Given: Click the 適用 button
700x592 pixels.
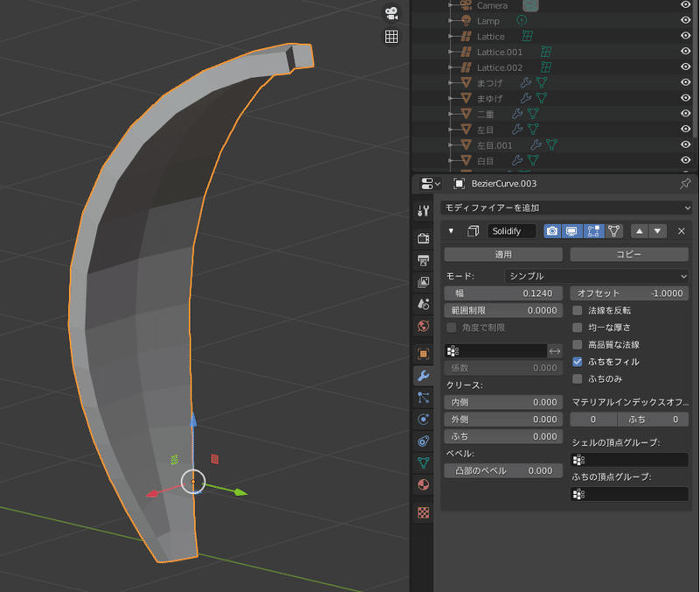Looking at the screenshot, I should [503, 254].
